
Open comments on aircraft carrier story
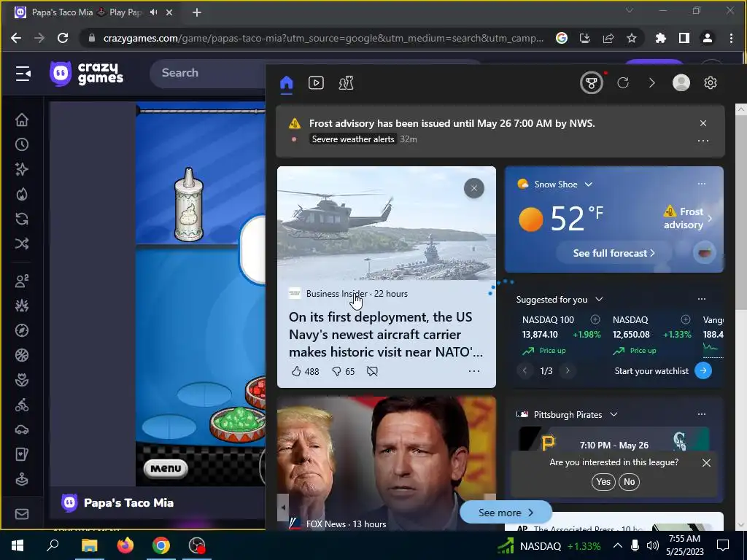coord(372,371)
